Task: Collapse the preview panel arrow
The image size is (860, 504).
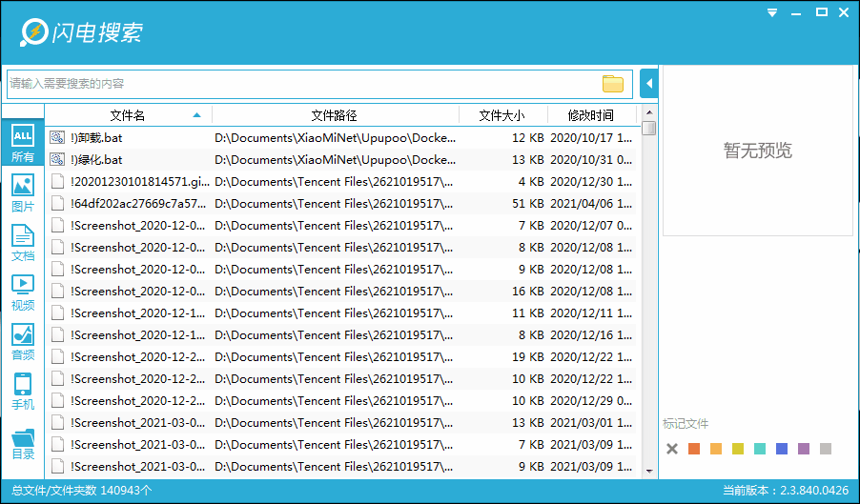Action: [x=649, y=84]
